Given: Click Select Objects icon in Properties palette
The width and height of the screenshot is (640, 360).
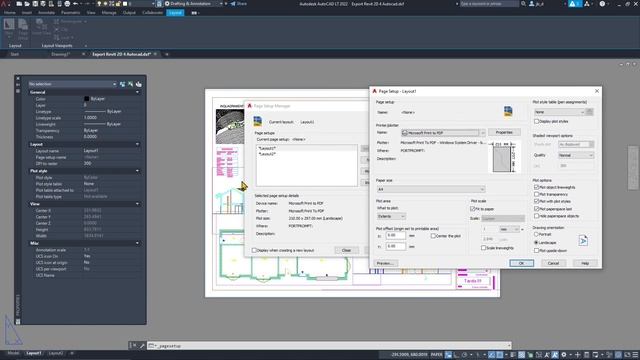Looking at the screenshot, I should click(x=131, y=84).
